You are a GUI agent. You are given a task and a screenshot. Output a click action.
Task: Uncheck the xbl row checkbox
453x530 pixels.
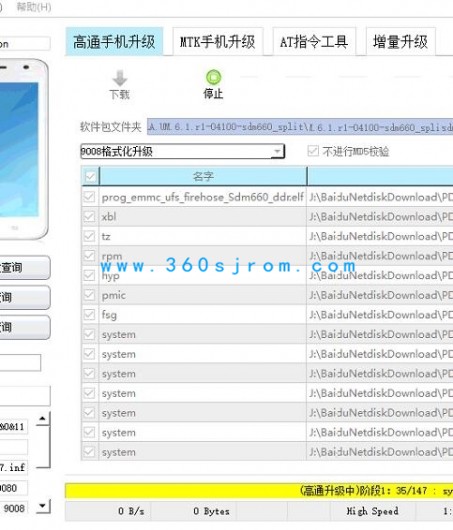(x=90, y=216)
